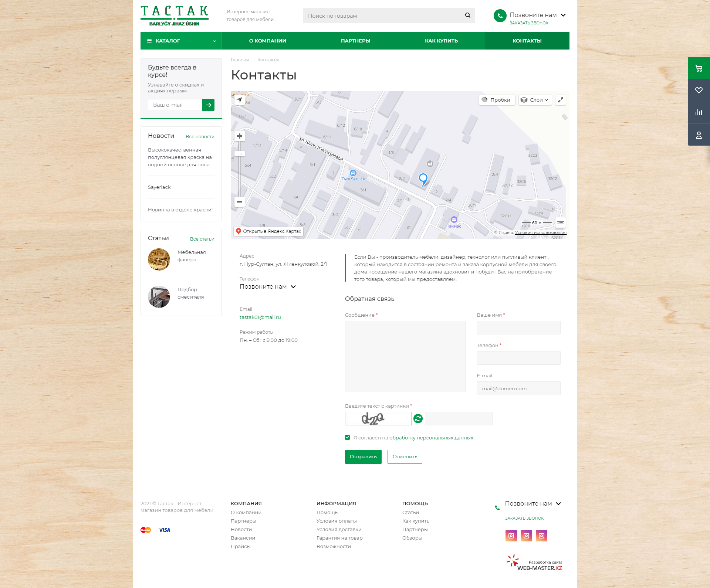Open the user account side icon
The image size is (710, 588).
click(699, 135)
